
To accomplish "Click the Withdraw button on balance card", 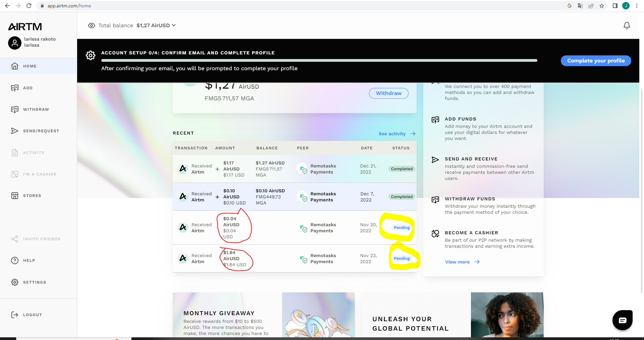I will pos(388,93).
